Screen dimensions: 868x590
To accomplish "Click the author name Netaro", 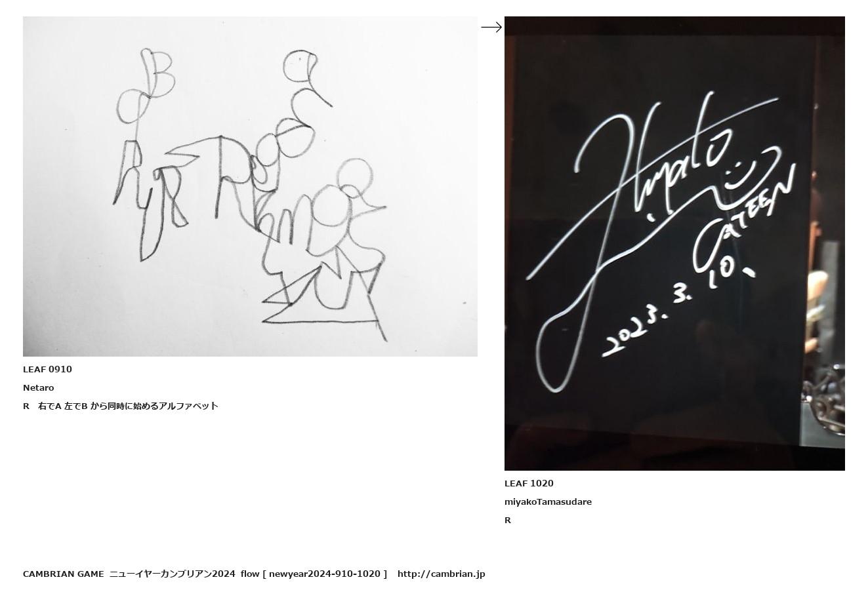I will [39, 387].
